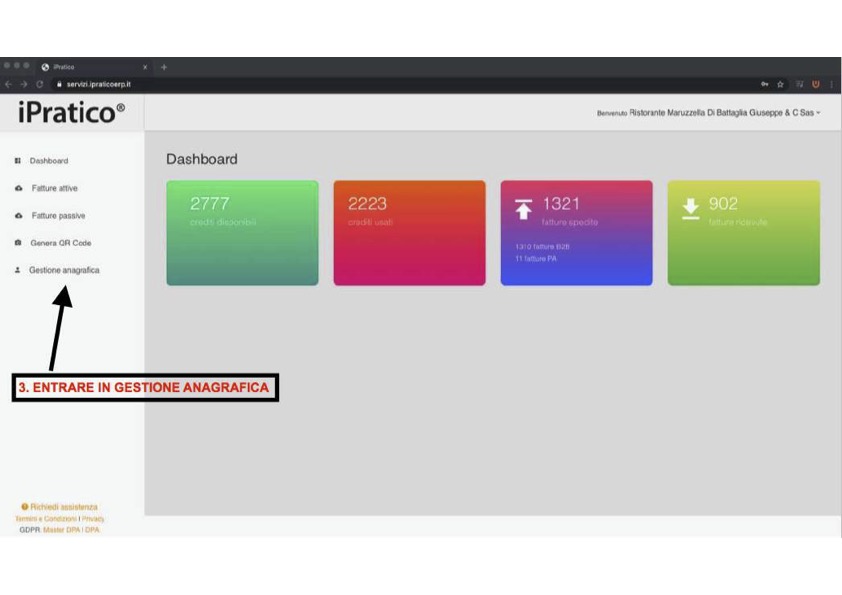Click the cloud icon beside Fatture passive

coord(18,216)
